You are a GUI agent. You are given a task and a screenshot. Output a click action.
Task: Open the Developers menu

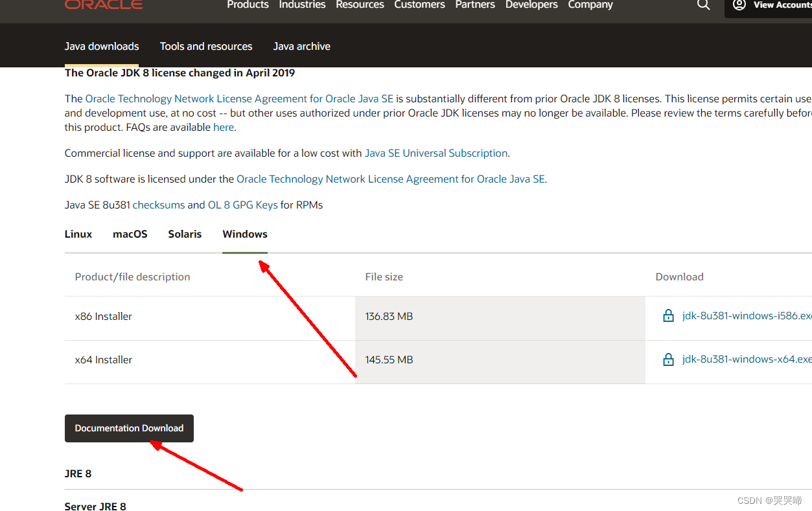[531, 5]
